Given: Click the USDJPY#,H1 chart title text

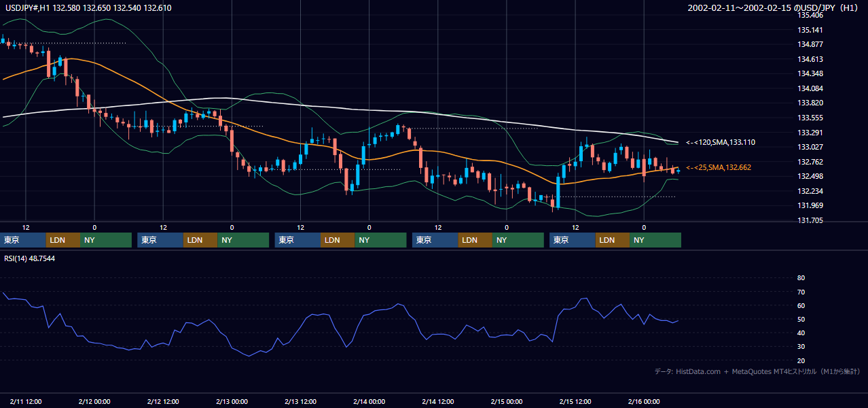Looking at the screenshot, I should tap(88, 8).
